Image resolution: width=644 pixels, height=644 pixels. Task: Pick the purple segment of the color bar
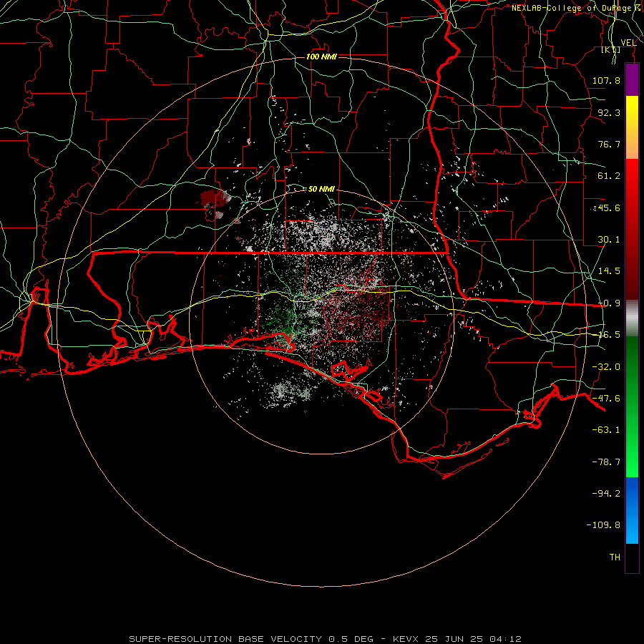(632, 79)
